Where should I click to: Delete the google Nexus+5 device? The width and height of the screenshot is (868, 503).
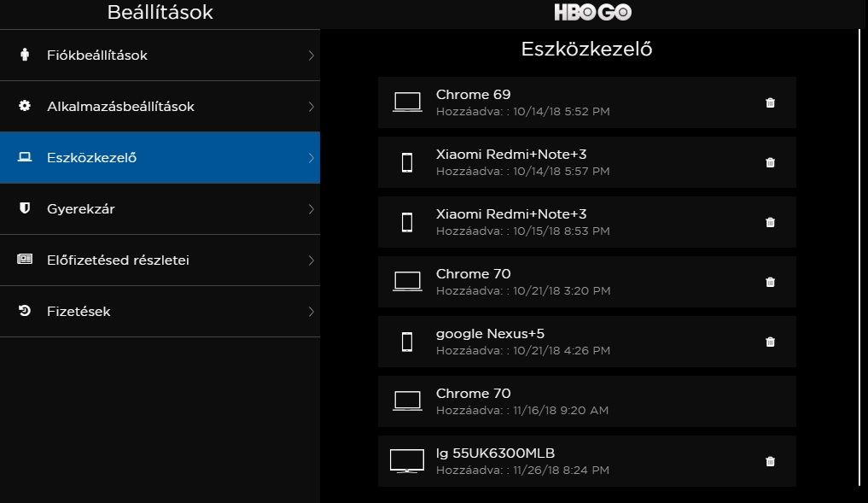coord(770,342)
